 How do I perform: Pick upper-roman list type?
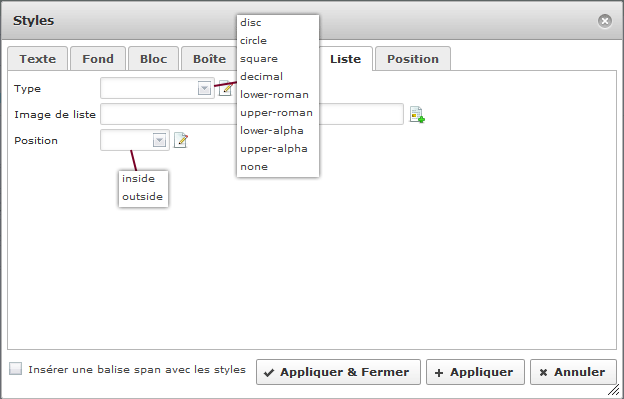[x=278, y=113]
